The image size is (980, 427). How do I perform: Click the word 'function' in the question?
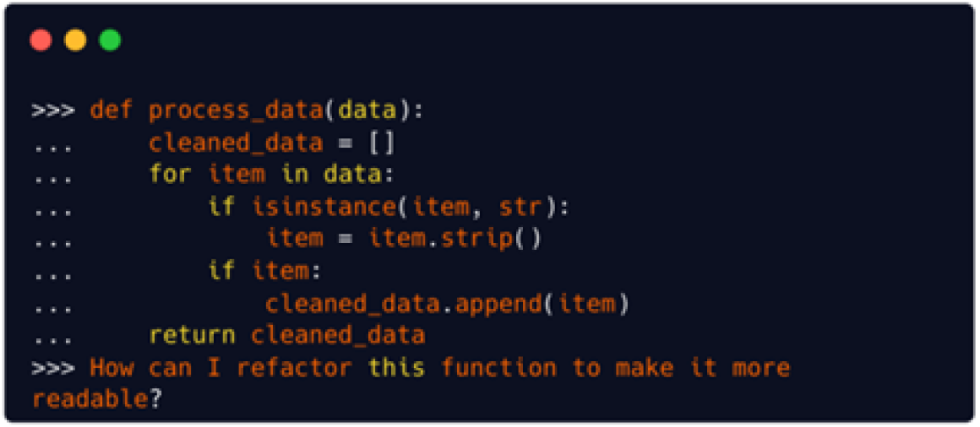[498, 368]
